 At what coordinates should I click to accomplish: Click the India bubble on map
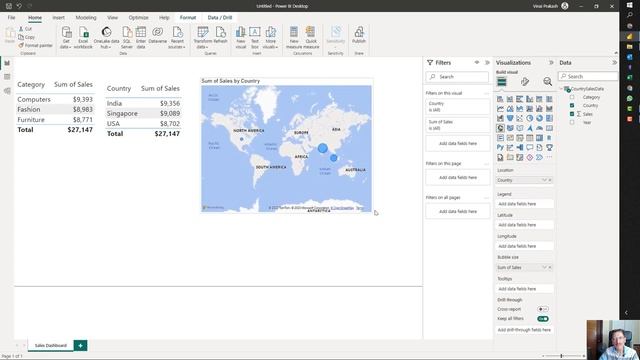(x=322, y=148)
